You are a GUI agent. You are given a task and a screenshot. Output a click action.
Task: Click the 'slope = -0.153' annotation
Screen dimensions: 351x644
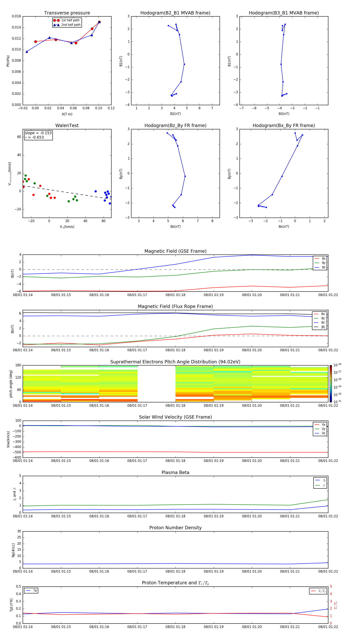click(38, 133)
